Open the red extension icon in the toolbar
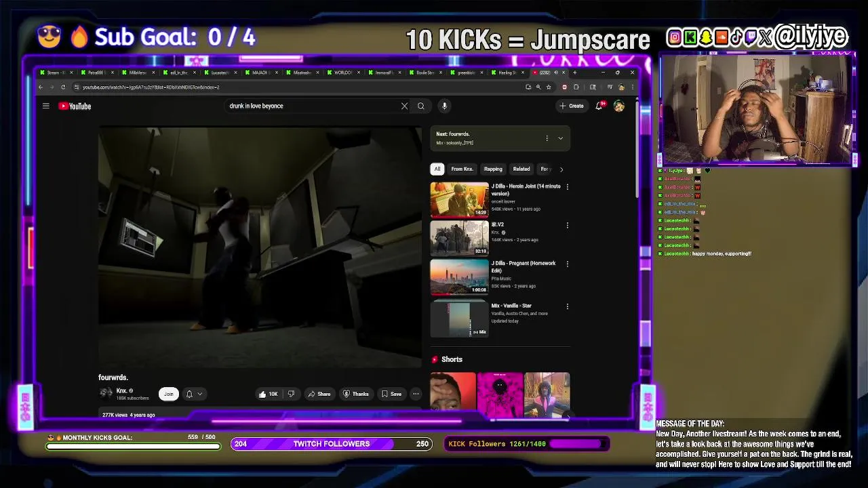This screenshot has width=868, height=488. pyautogui.click(x=564, y=87)
